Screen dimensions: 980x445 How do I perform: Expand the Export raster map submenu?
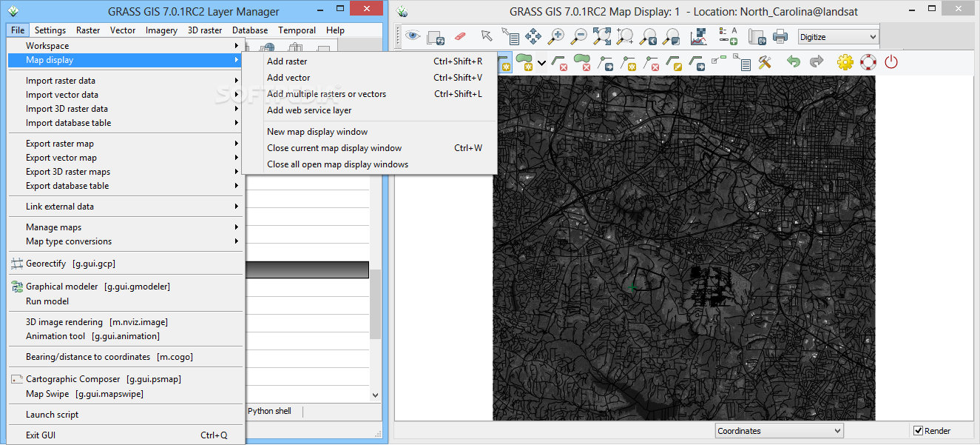click(x=125, y=144)
